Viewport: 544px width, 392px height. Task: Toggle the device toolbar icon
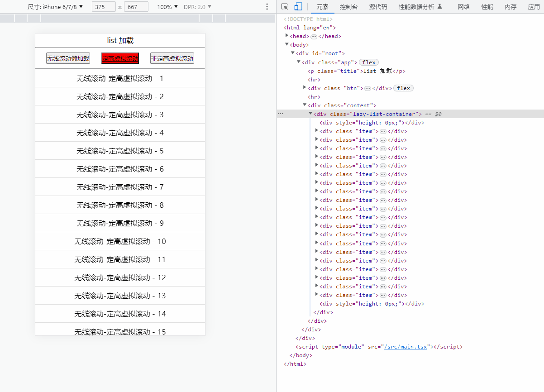pos(298,7)
